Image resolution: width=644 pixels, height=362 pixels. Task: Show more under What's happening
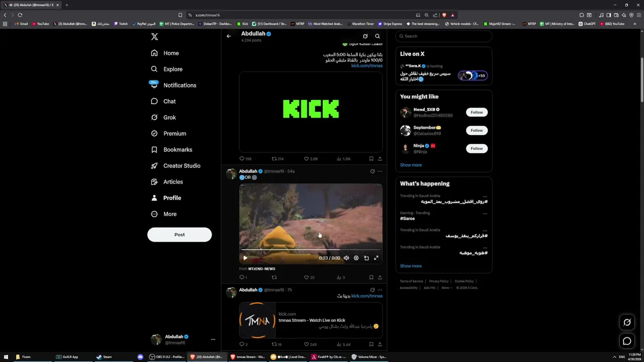coord(411,266)
